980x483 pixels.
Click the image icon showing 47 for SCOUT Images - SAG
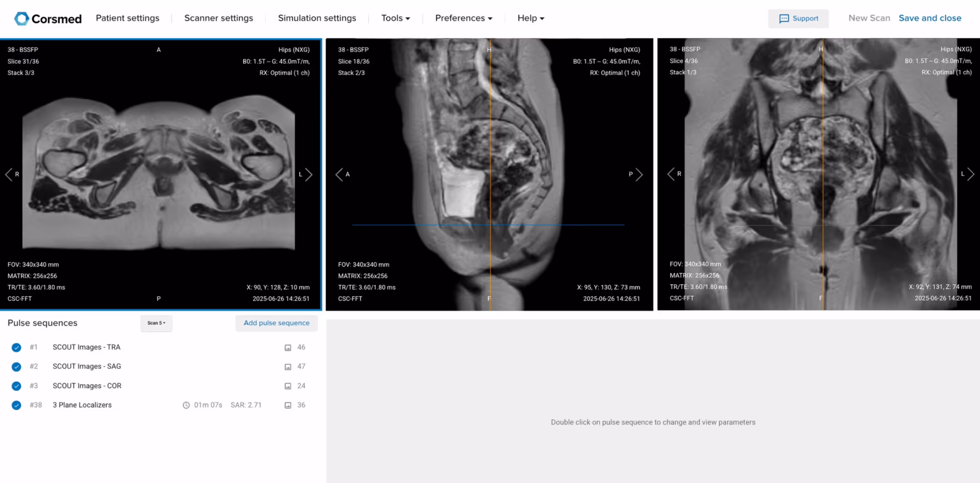click(x=288, y=366)
